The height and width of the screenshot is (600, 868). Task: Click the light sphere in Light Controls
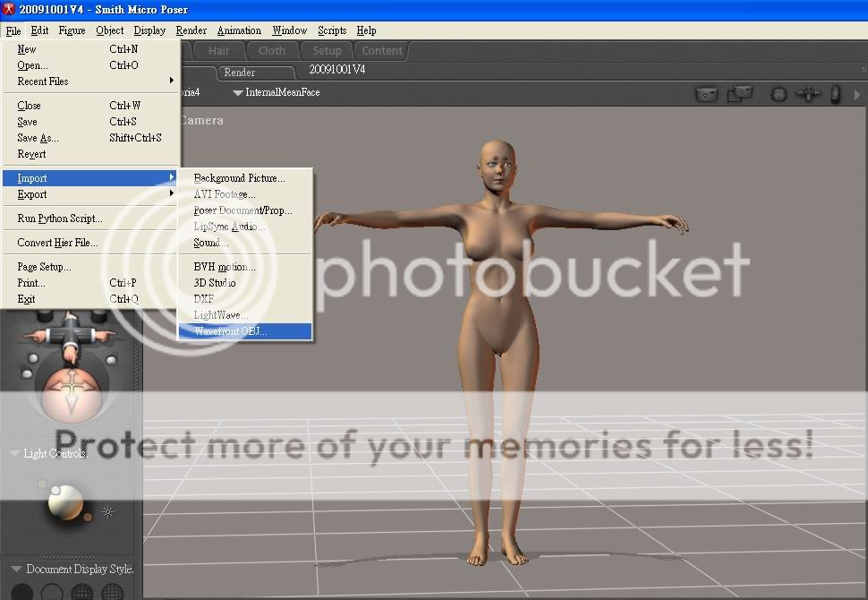[64, 504]
